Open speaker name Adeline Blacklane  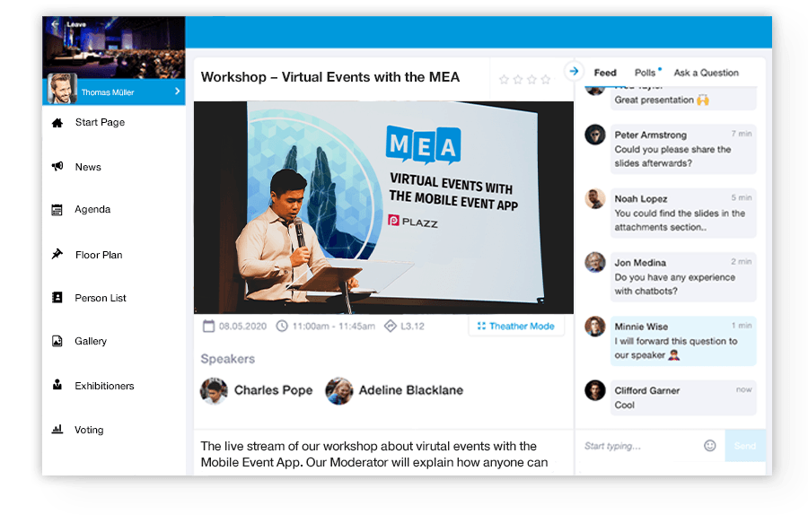point(410,390)
